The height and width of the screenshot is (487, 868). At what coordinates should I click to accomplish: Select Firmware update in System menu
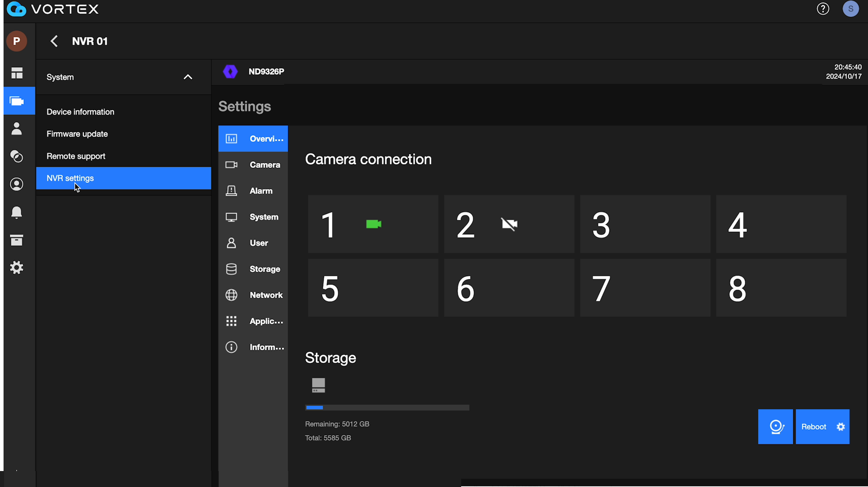77,134
